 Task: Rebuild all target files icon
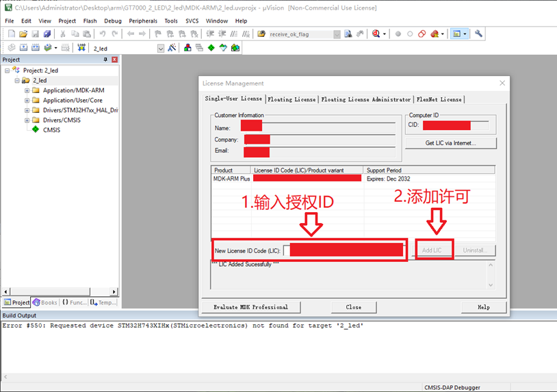pyautogui.click(x=36, y=48)
